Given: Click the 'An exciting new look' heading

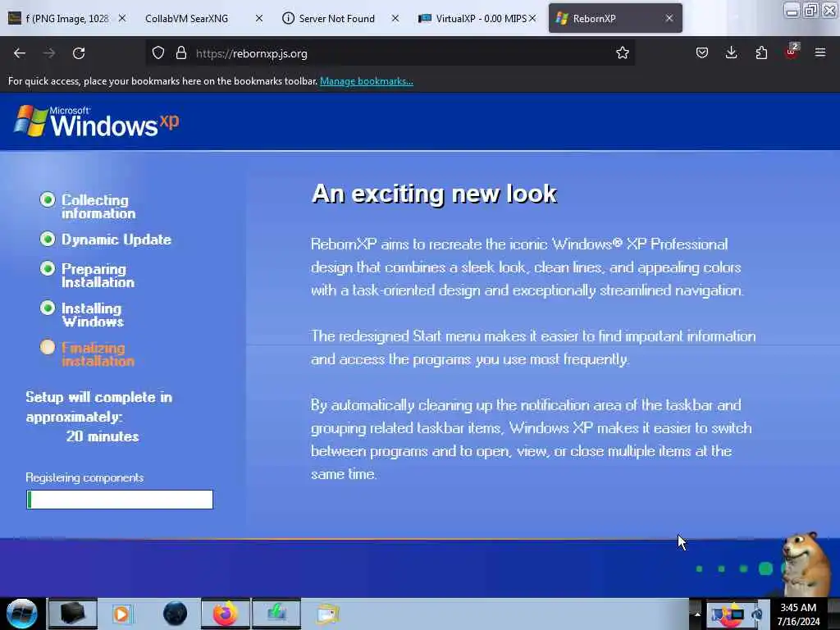Looking at the screenshot, I should 434,194.
